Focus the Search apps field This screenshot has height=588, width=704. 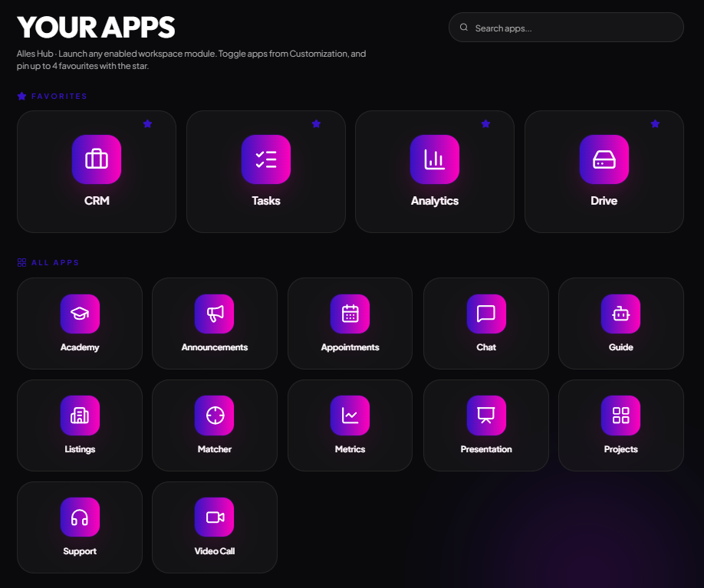[x=566, y=28]
